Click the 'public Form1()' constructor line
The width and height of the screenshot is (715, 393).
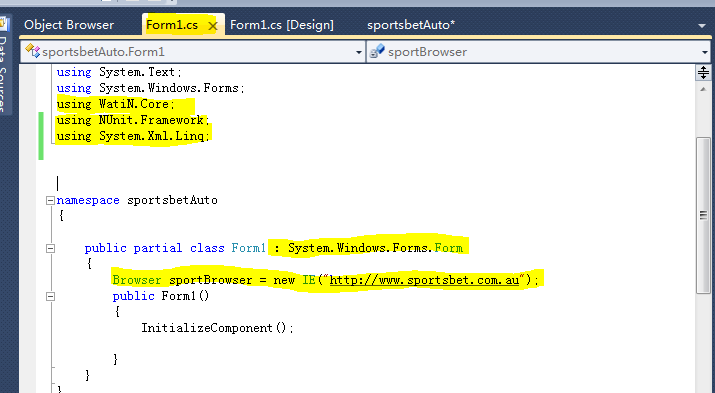[161, 296]
